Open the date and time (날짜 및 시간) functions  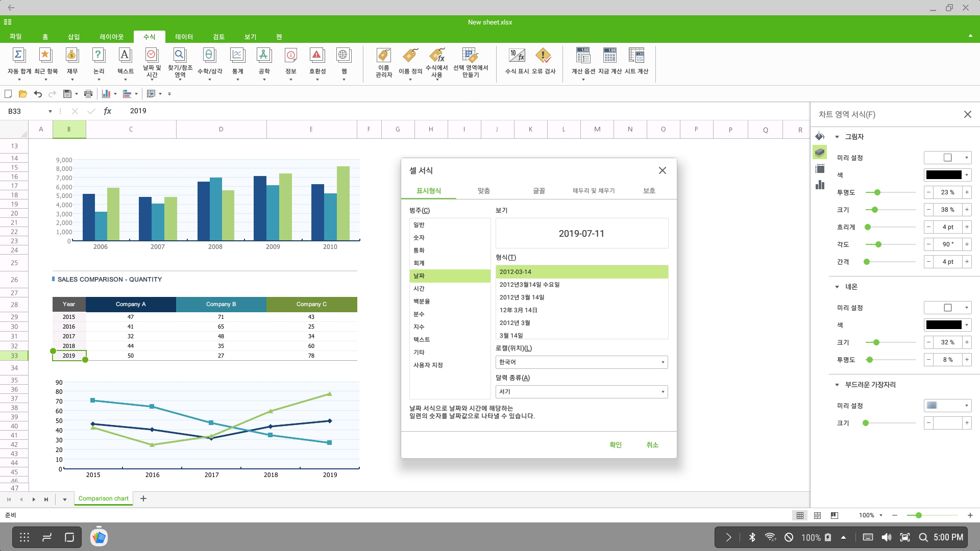point(152,63)
